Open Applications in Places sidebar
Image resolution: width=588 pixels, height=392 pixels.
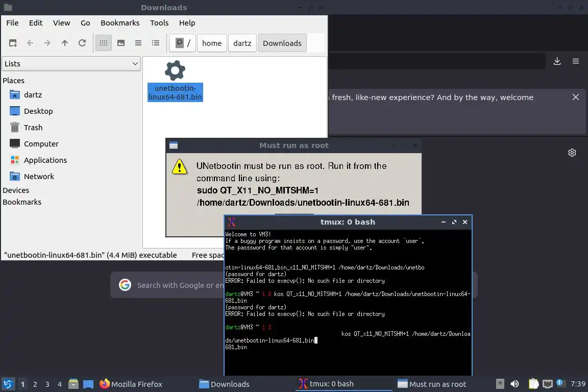[45, 160]
